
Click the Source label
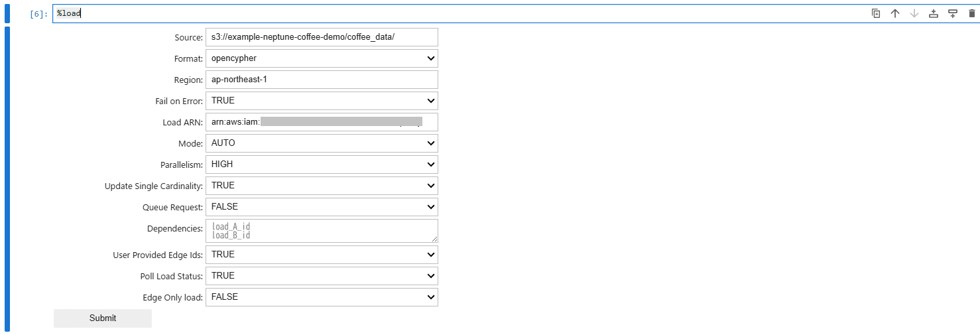(x=189, y=38)
